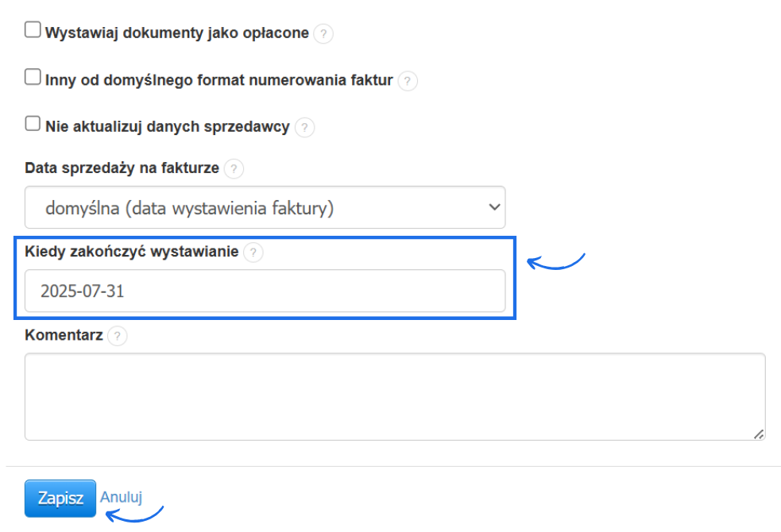Viewport: 781px width, 532px height.
Task: Enable "Wystawiaj dokumenty jako opłacone" checkbox
Action: click(33, 31)
